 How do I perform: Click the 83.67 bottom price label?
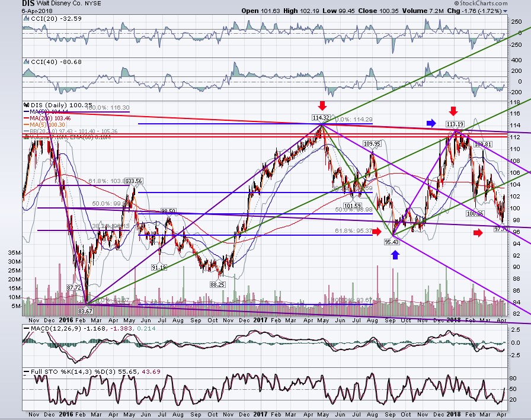(85, 311)
